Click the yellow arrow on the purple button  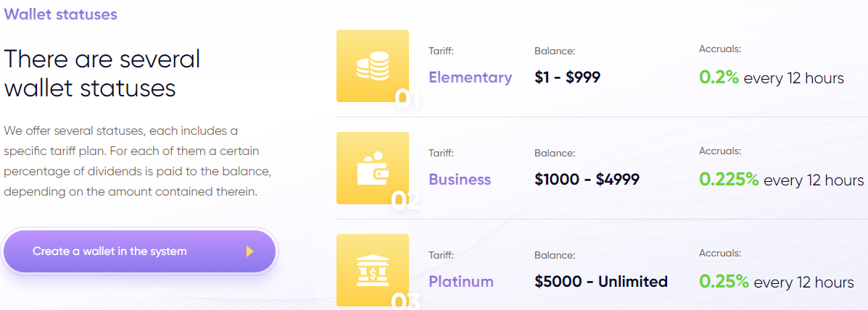coord(249,251)
